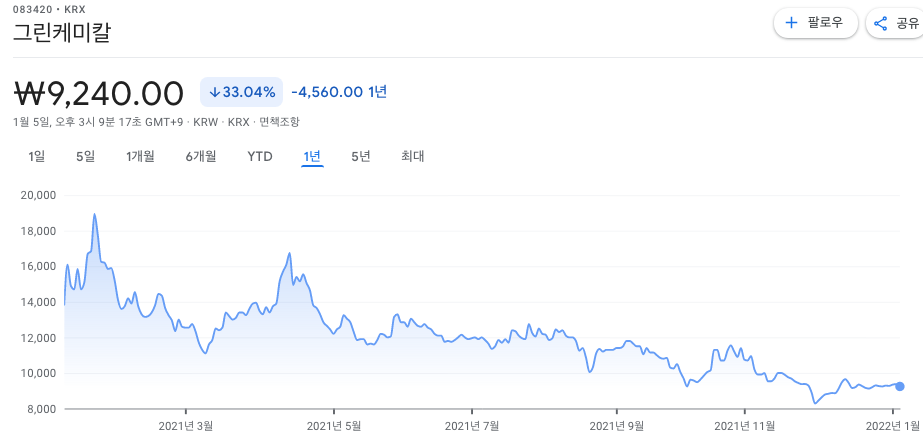Click the 14,000 y-axis label
923x440 pixels.
(38, 303)
